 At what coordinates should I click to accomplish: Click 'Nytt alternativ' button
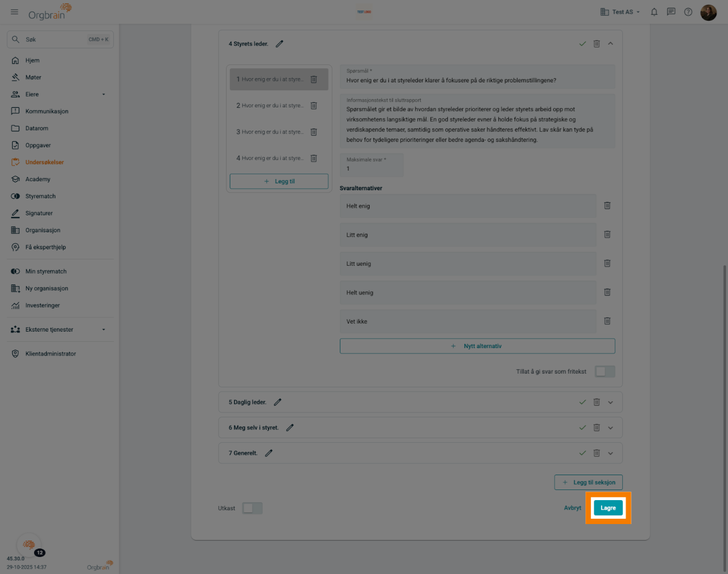coord(478,346)
